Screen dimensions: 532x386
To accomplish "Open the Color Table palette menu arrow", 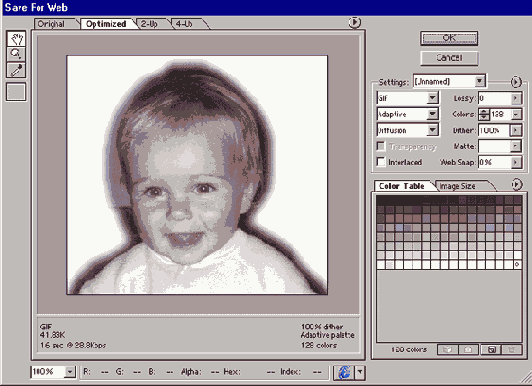I will tap(516, 184).
